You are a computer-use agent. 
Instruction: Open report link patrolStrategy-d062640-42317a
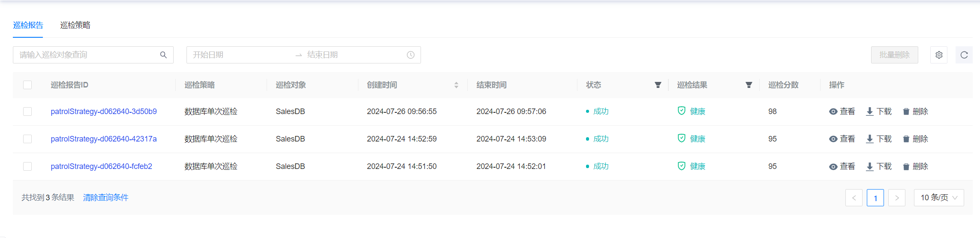click(104, 139)
